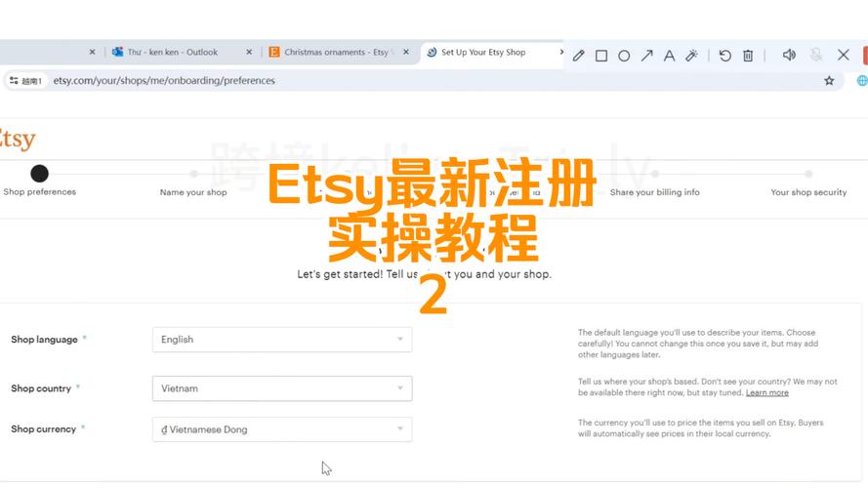This screenshot has width=868, height=488.
Task: Toggle the speaker audio icon
Action: [x=789, y=56]
